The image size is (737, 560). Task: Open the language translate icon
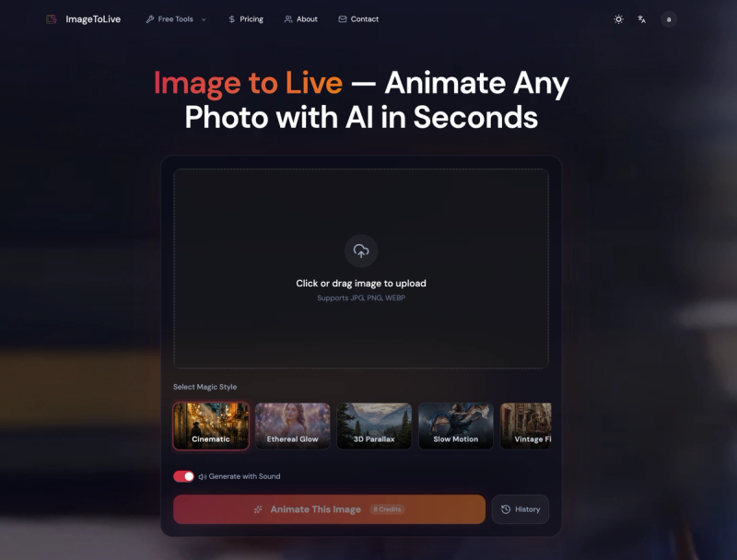642,18
